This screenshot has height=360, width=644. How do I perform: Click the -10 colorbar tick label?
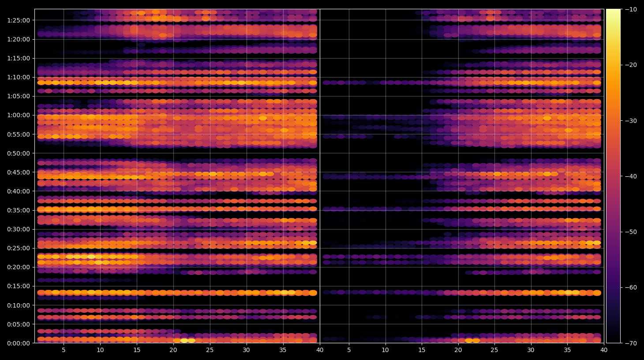pyautogui.click(x=631, y=9)
